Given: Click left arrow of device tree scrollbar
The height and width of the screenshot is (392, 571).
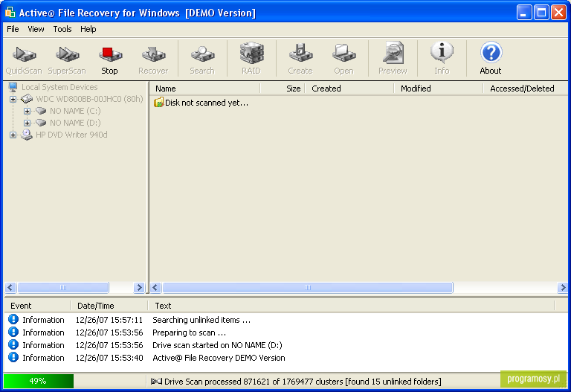Looking at the screenshot, I should [x=10, y=287].
